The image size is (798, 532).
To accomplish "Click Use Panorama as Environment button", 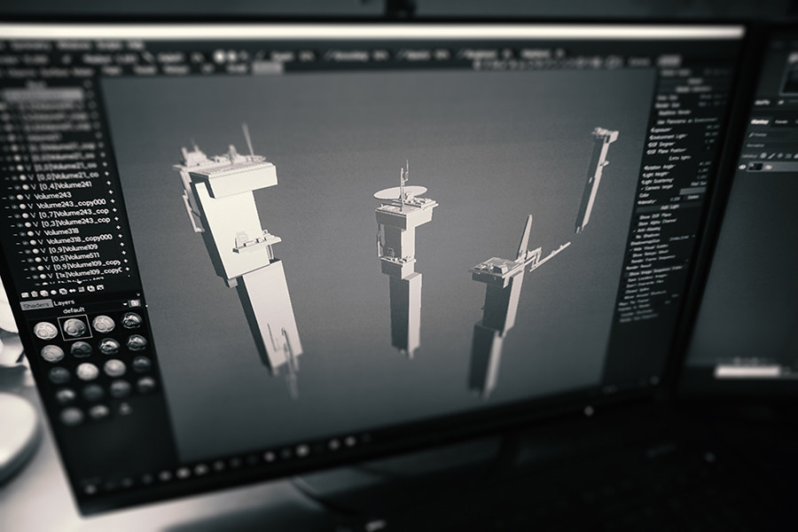I will 688,121.
